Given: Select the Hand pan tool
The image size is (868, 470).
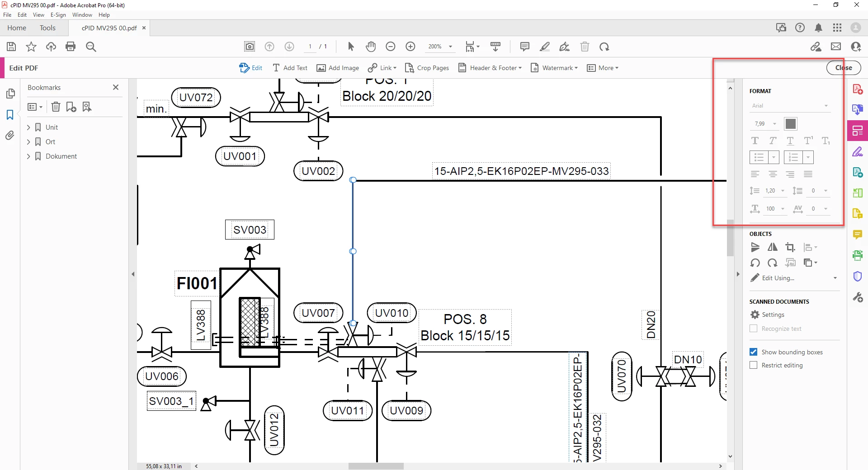Looking at the screenshot, I should (x=371, y=47).
